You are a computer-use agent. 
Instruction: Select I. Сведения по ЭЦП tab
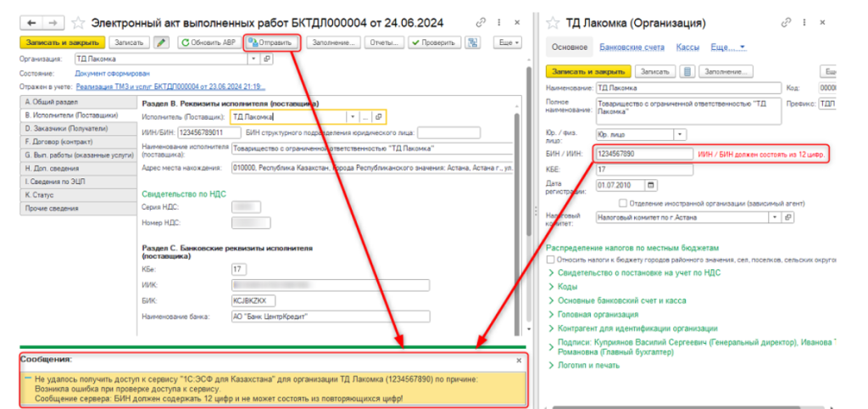[77, 182]
